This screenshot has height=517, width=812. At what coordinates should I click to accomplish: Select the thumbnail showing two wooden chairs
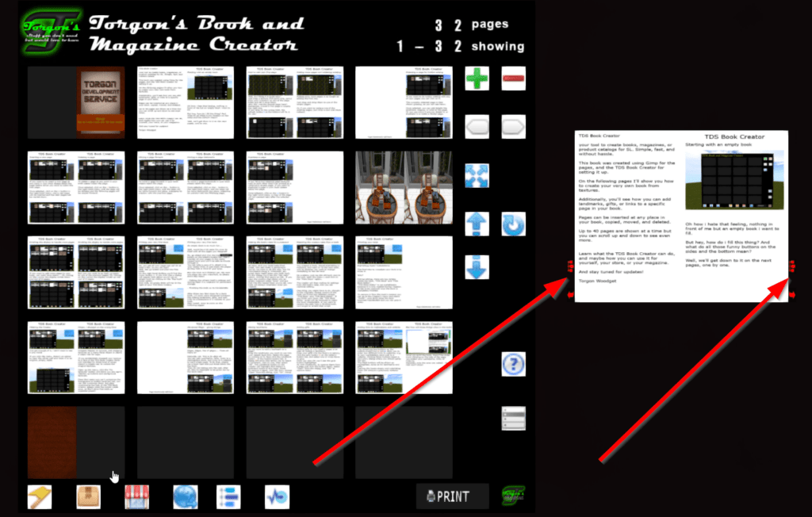404,187
